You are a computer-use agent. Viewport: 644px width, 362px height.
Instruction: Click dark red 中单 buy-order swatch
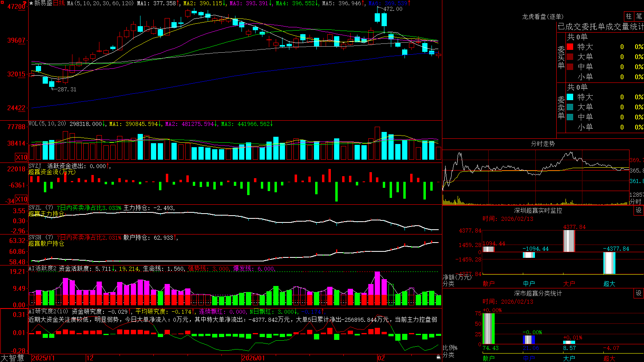pyautogui.click(x=570, y=67)
